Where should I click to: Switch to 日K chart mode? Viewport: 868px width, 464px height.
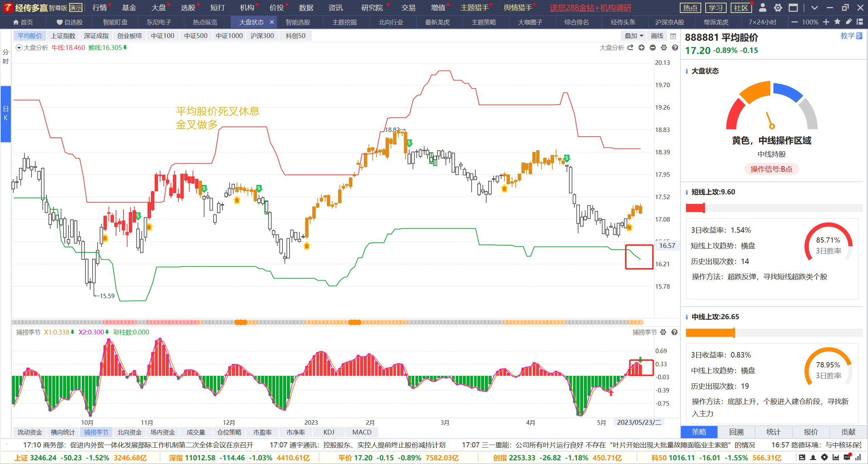point(5,113)
